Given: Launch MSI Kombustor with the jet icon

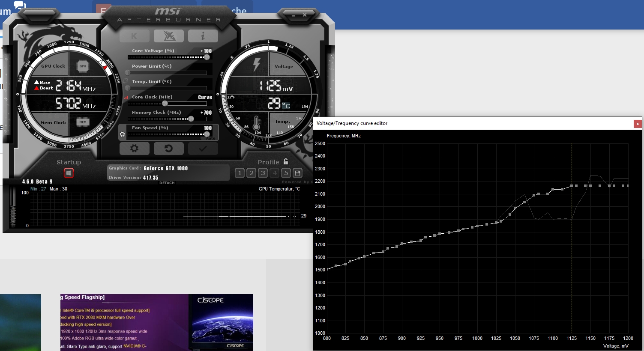Looking at the screenshot, I should [x=169, y=36].
